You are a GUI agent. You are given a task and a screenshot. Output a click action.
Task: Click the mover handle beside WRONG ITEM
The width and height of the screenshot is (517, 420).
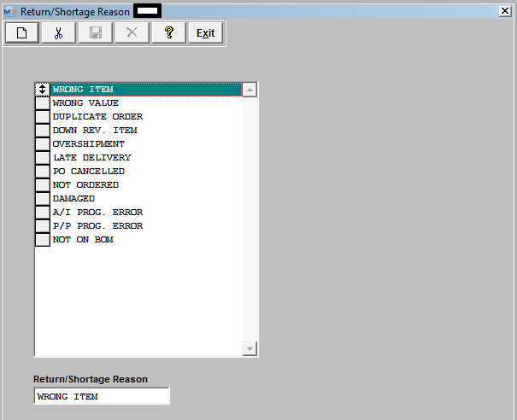tap(42, 90)
